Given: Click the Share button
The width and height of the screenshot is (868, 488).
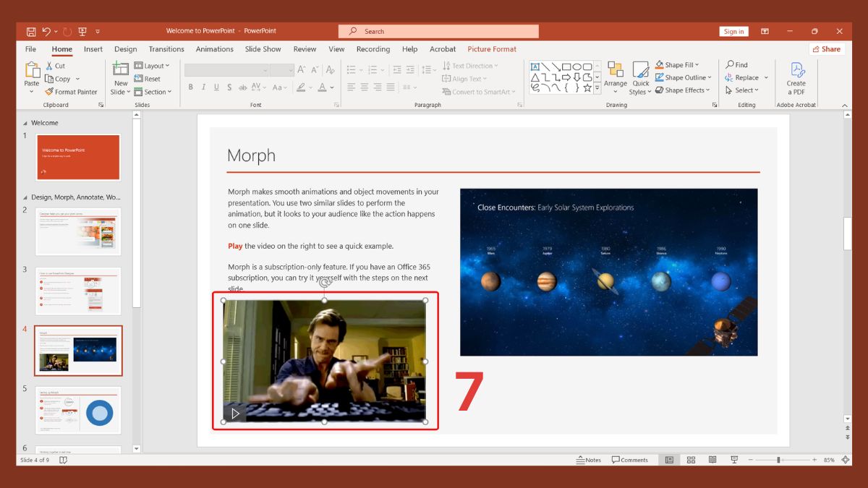Looking at the screenshot, I should coord(827,48).
